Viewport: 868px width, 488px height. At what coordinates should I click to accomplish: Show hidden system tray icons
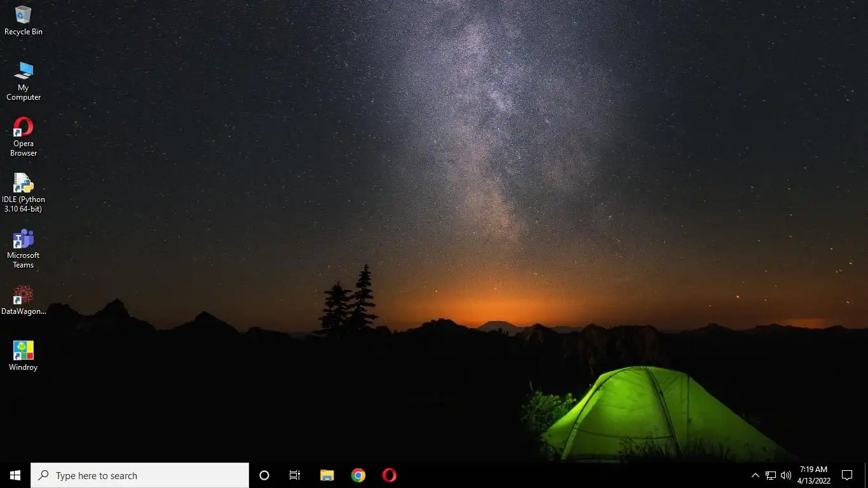coord(756,475)
